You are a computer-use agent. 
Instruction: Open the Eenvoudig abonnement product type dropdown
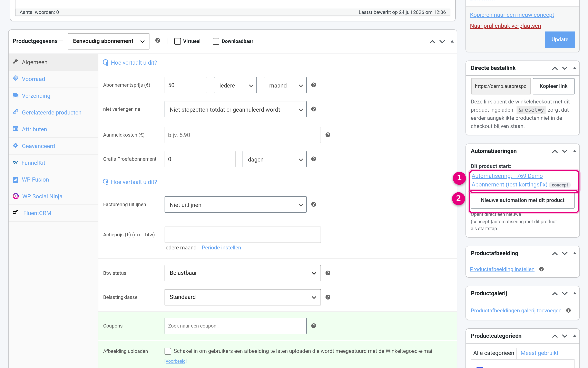(x=109, y=41)
